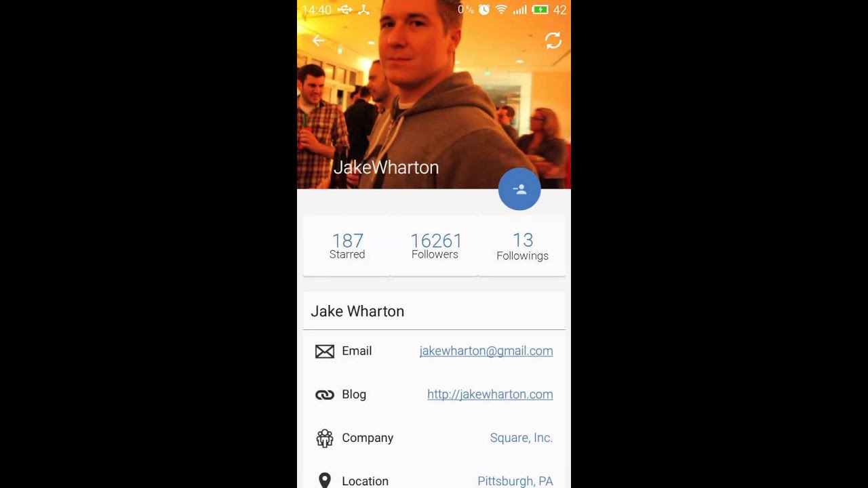Tap the Pittsburgh, PA location value
The height and width of the screenshot is (488, 868).
click(515, 481)
